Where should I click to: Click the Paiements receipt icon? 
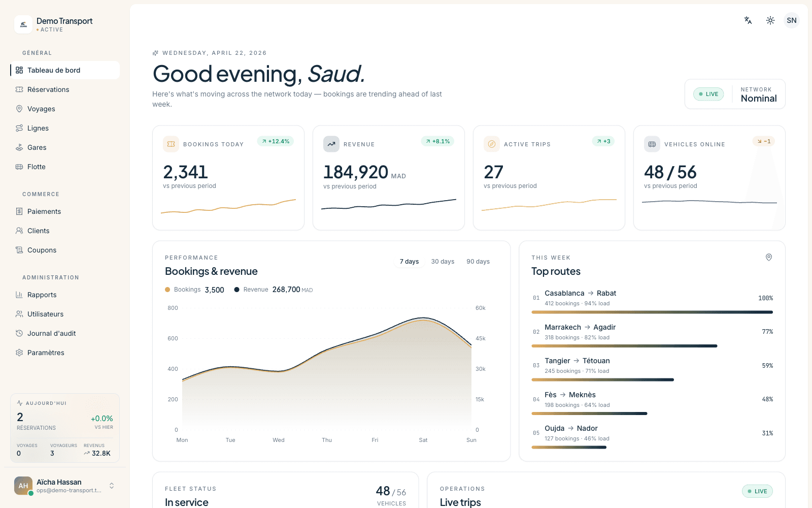(19, 211)
